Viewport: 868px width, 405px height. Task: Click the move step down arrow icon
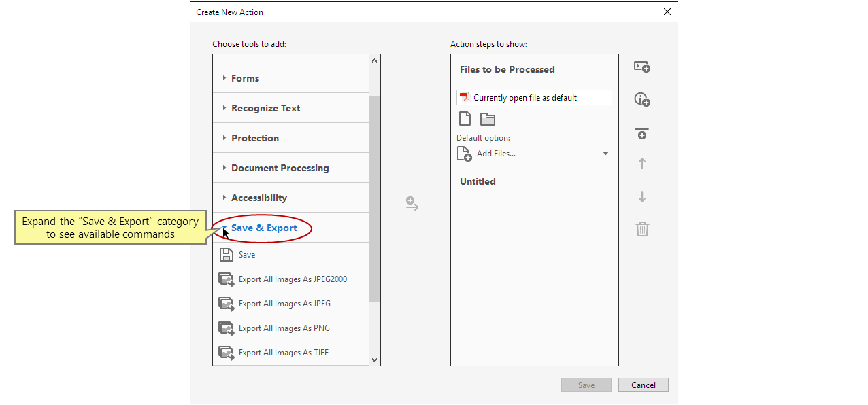641,196
